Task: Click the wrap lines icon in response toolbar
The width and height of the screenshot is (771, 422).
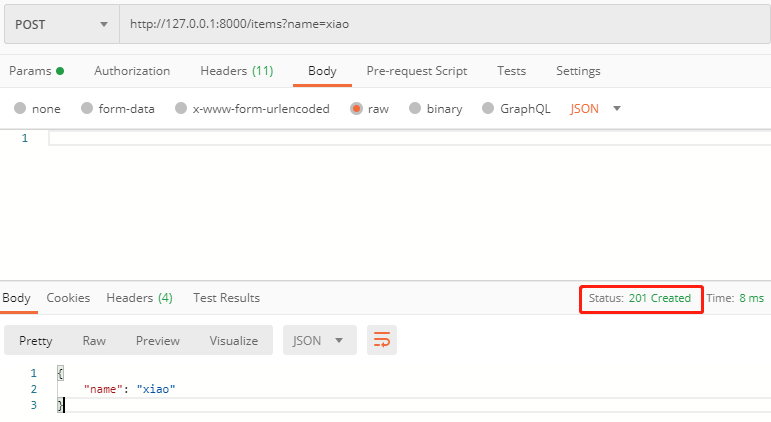Action: pyautogui.click(x=381, y=341)
